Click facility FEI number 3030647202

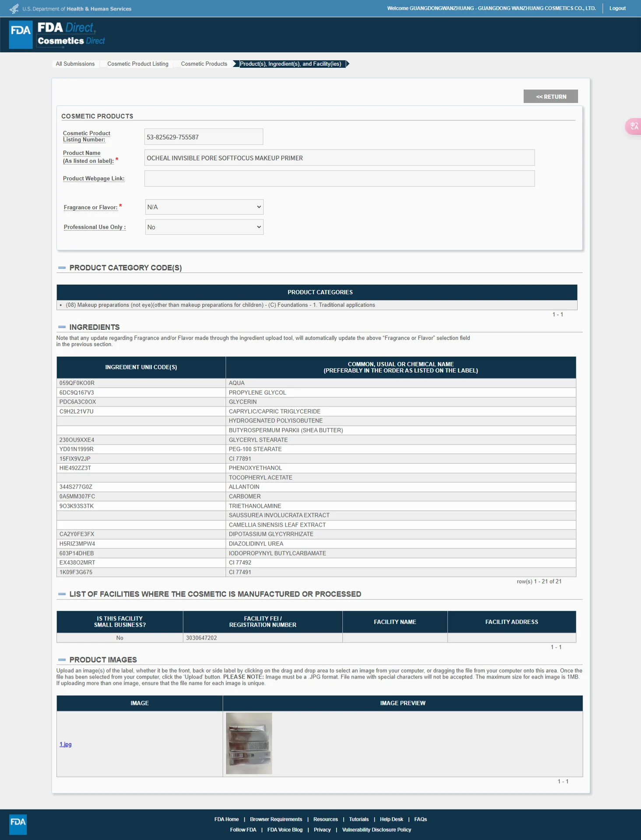(x=263, y=638)
